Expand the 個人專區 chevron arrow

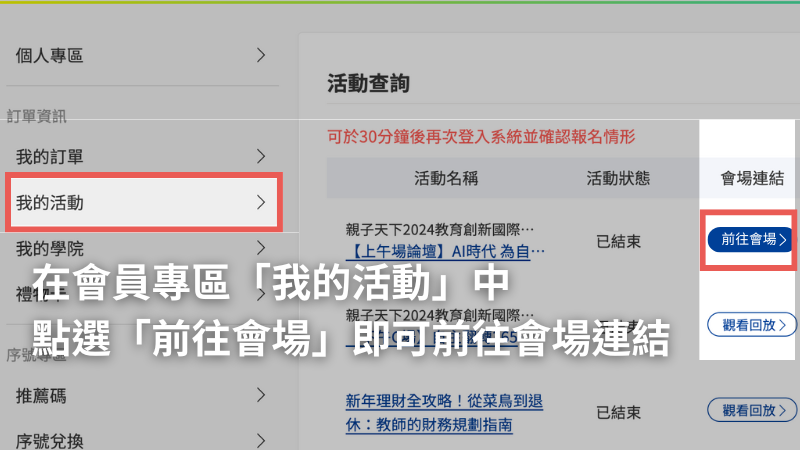pyautogui.click(x=261, y=55)
